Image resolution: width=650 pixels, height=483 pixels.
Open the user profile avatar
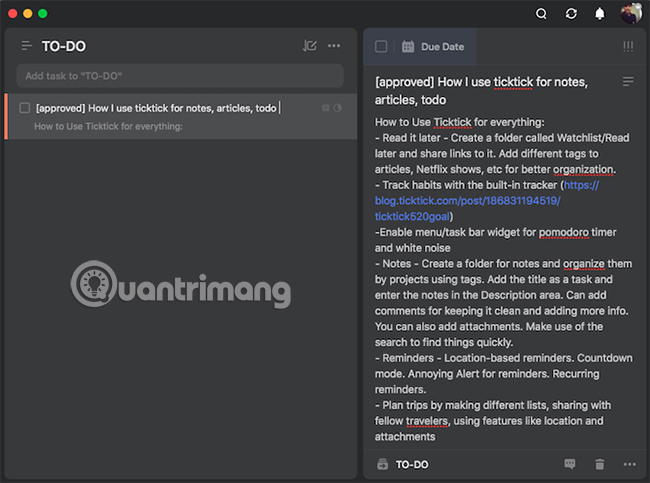pyautogui.click(x=631, y=13)
